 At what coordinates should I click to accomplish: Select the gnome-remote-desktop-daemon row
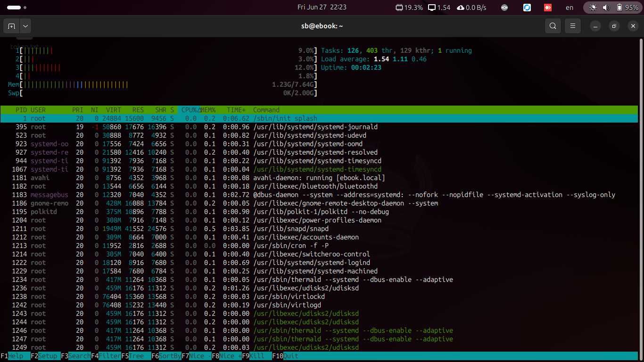click(319, 203)
